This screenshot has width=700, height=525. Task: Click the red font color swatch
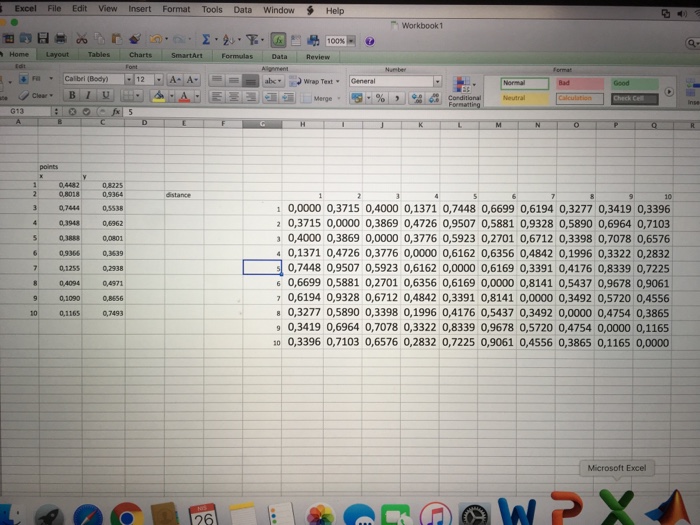[184, 96]
